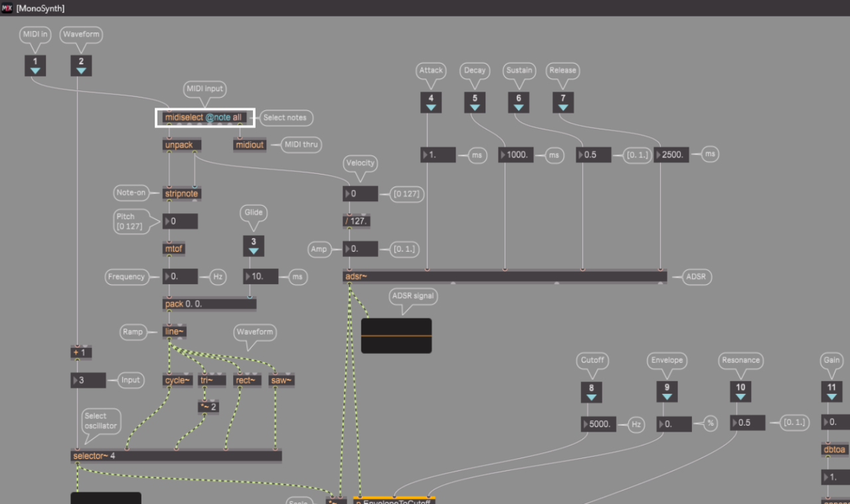Select the pack 0. 0. object
Image resolution: width=850 pixels, height=504 pixels.
[209, 304]
